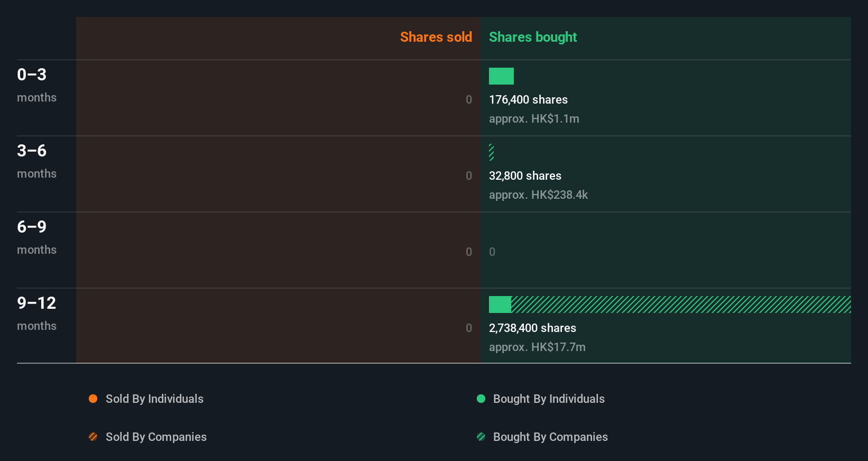The width and height of the screenshot is (868, 461).
Task: Click the Shares sold column header
Action: 436,37
